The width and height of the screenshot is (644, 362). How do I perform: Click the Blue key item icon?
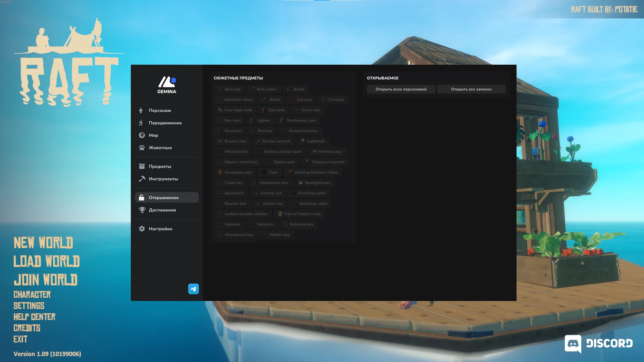[x=220, y=89]
